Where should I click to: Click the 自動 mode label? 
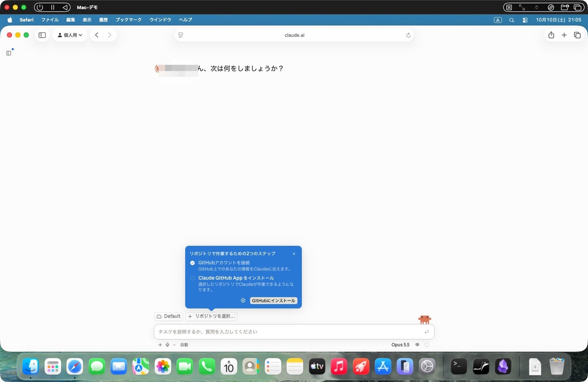pyautogui.click(x=184, y=345)
